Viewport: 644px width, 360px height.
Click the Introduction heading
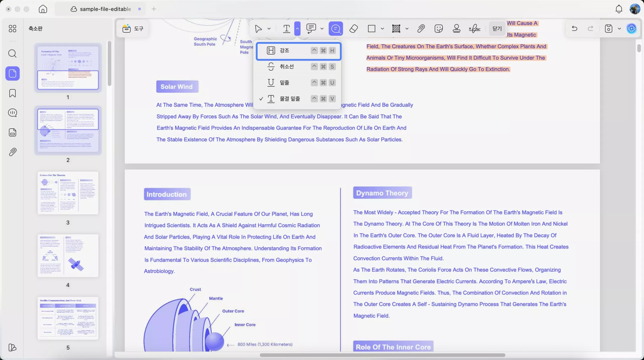click(x=167, y=194)
